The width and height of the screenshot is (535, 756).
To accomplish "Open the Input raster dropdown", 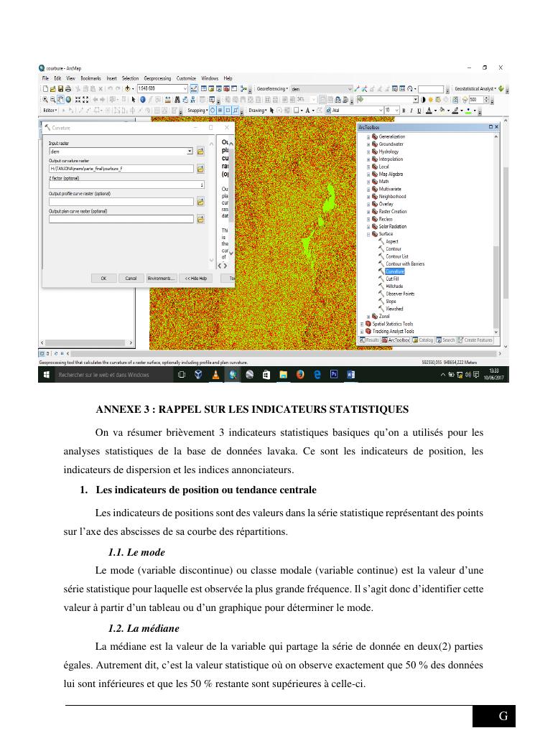I will pyautogui.click(x=190, y=151).
